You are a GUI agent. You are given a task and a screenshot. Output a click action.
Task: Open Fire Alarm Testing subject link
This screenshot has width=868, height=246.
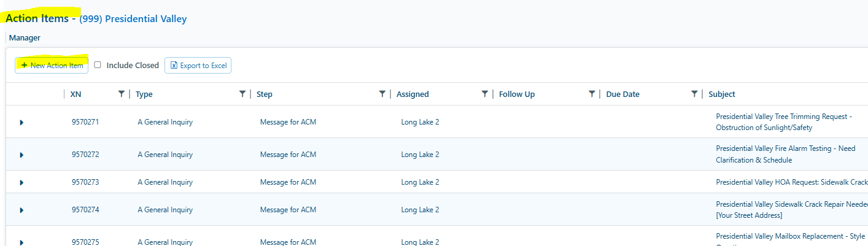pos(786,155)
